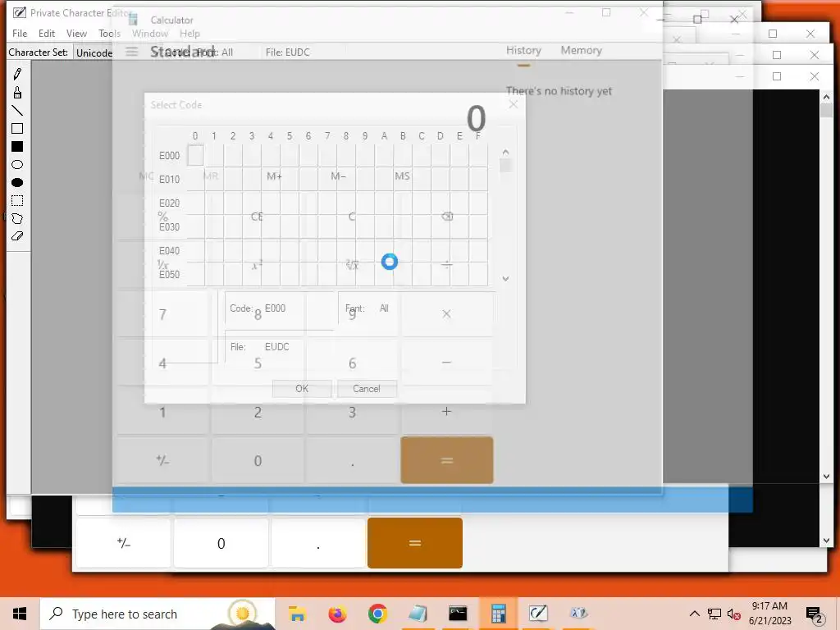Switch to the Calculator History tab
The height and width of the screenshot is (630, 840).
[523, 50]
